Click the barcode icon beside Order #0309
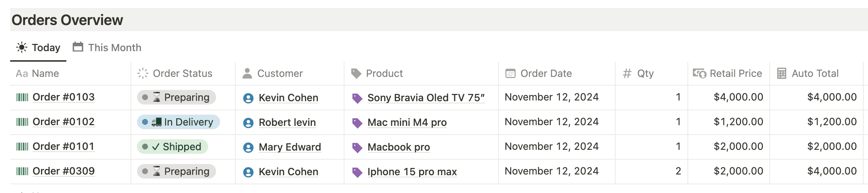 (x=22, y=171)
